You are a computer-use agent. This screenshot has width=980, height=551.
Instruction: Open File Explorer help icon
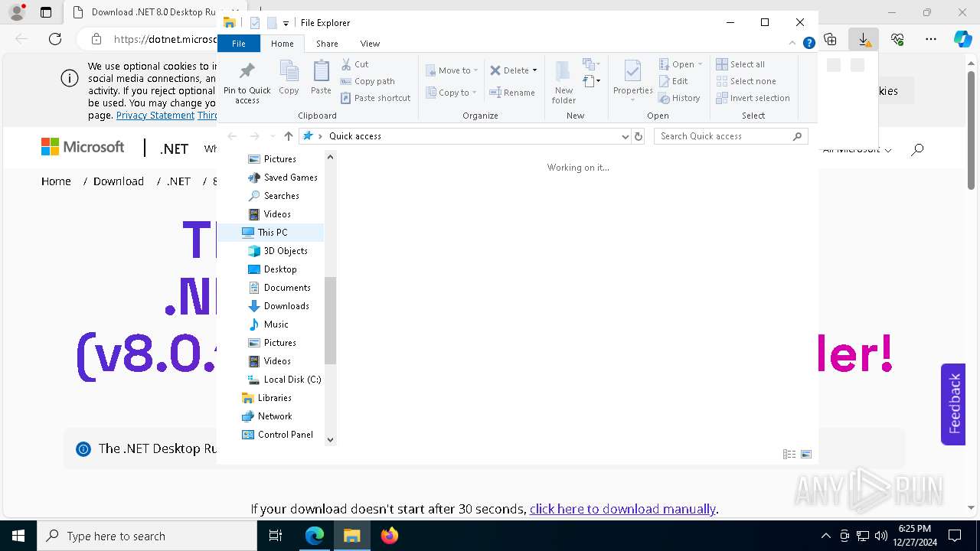click(x=808, y=43)
